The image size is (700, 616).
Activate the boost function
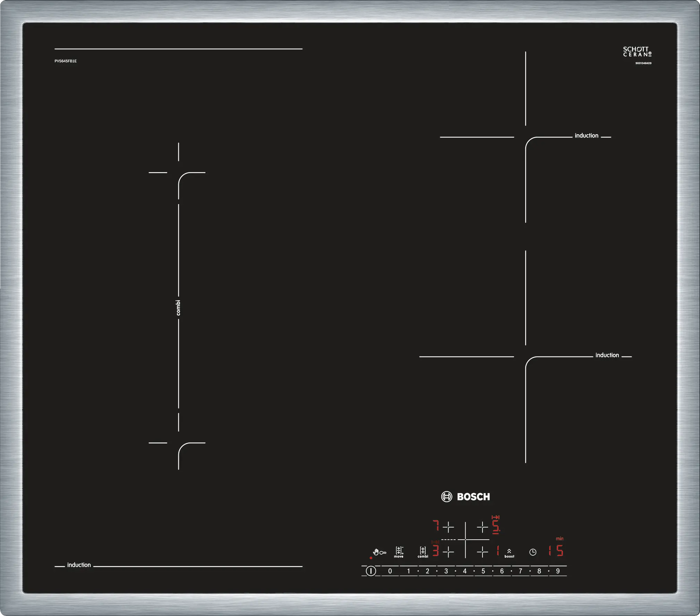tap(509, 553)
